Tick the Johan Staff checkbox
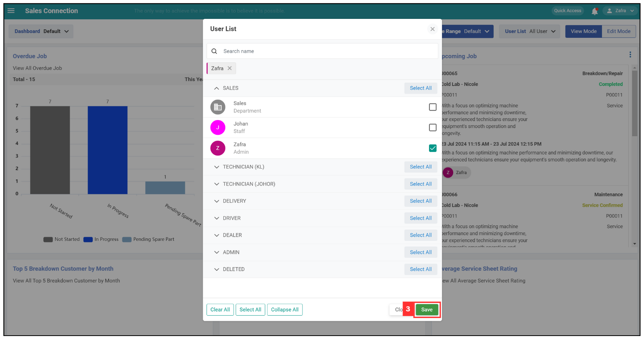Screen dimensions: 644x341 [x=433, y=127]
